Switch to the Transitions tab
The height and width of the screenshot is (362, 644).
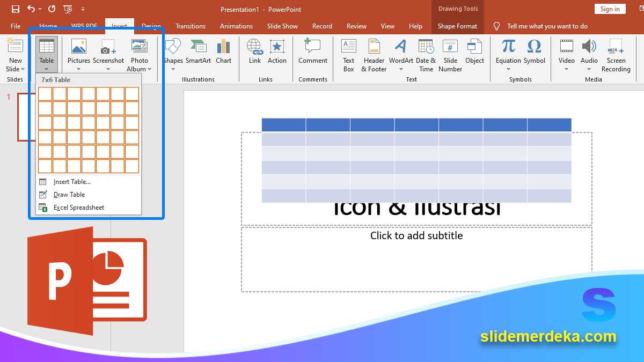coord(191,26)
